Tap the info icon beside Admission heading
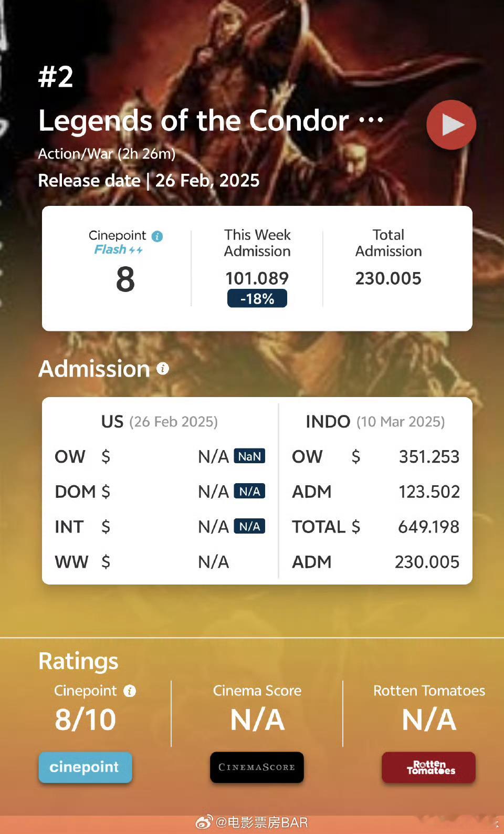 (x=163, y=369)
